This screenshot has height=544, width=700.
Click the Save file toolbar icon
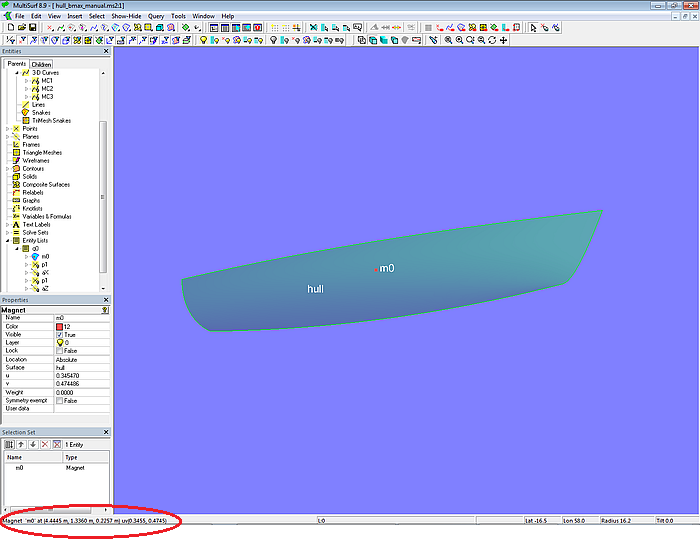coord(32,28)
